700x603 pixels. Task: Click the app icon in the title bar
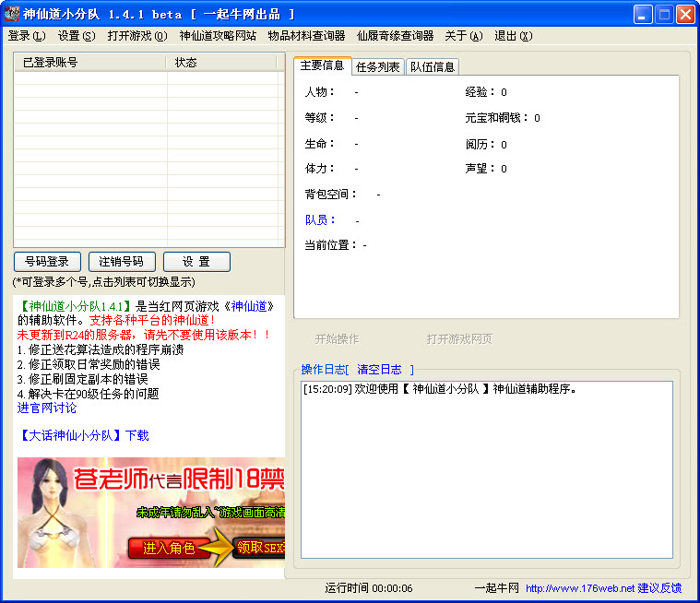tap(12, 14)
